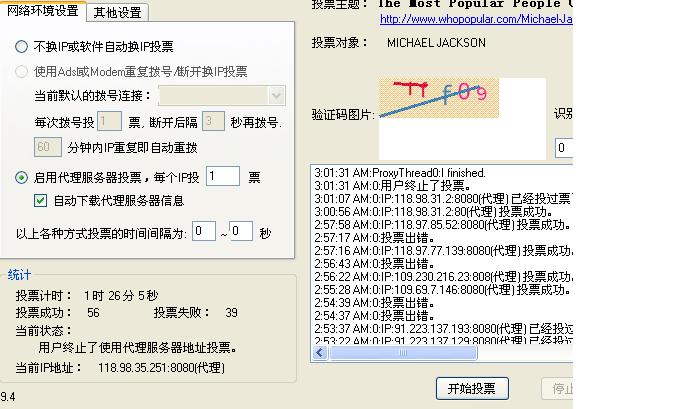Click the log's left scroll arrow
Image resolution: width=683 pixels, height=409 pixels.
[x=320, y=353]
